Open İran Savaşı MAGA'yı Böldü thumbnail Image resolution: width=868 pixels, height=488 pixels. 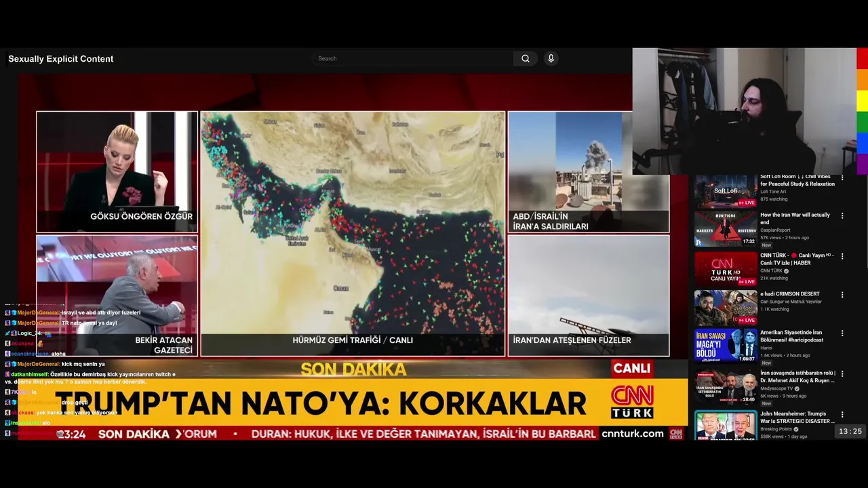tap(726, 346)
